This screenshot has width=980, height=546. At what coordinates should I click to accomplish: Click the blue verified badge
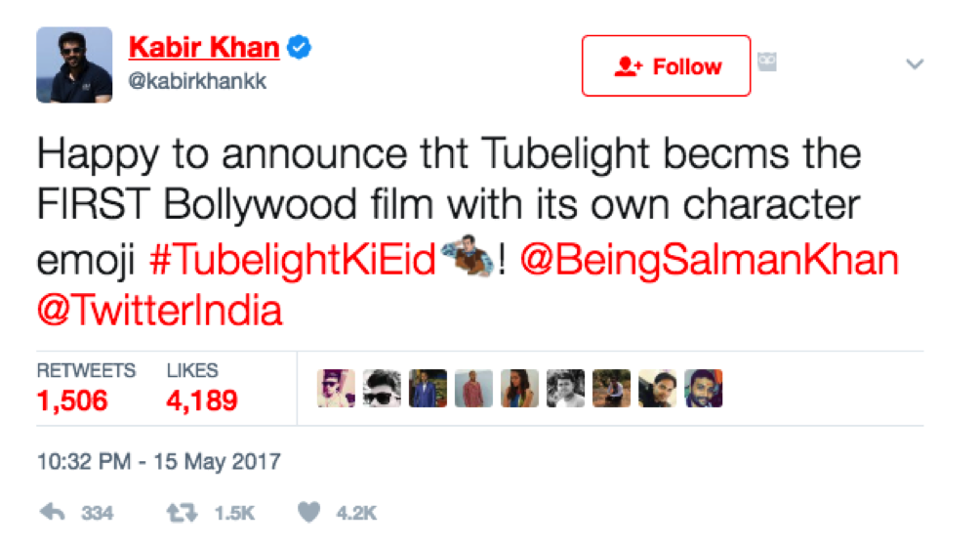(299, 48)
